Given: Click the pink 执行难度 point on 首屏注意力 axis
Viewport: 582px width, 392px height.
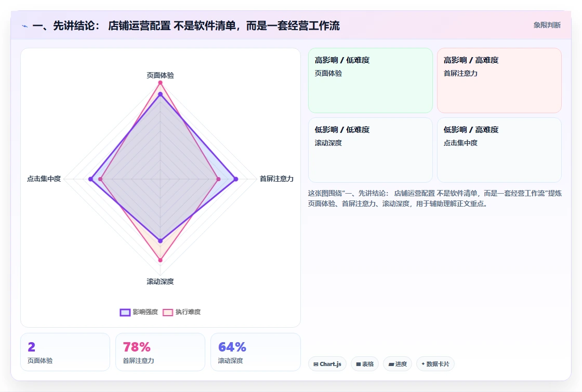Looking at the screenshot, I should [x=218, y=179].
